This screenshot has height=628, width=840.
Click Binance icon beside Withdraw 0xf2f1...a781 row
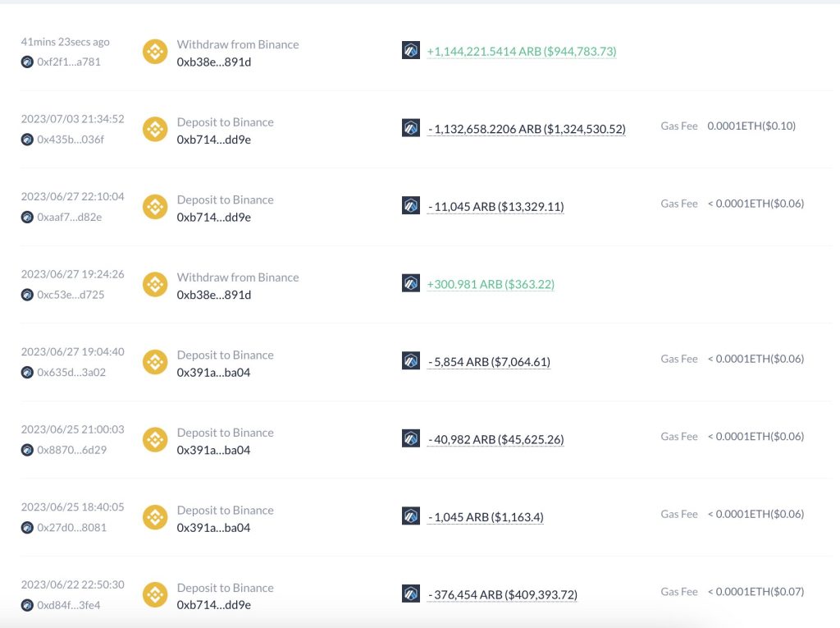coord(155,52)
